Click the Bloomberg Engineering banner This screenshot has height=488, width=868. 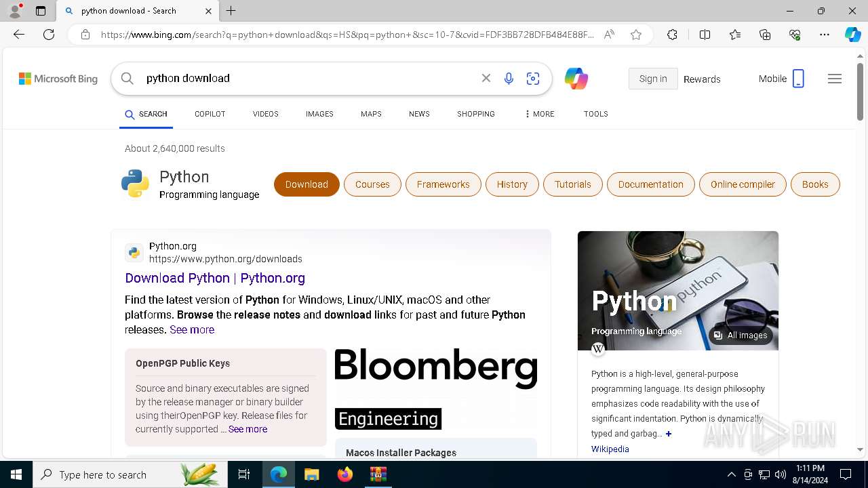click(x=435, y=389)
